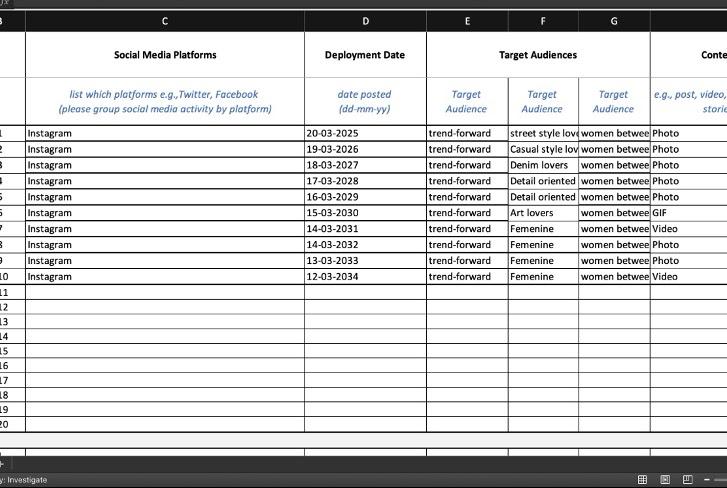The height and width of the screenshot is (488, 727).
Task: Select the 'GIF' content type cell
Action: [x=689, y=213]
